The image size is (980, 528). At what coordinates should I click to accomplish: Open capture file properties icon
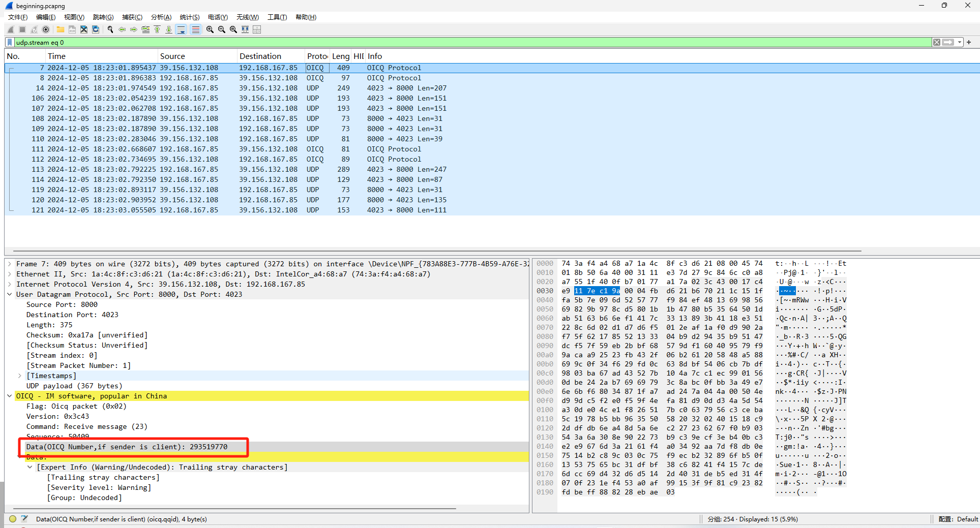tap(24, 519)
